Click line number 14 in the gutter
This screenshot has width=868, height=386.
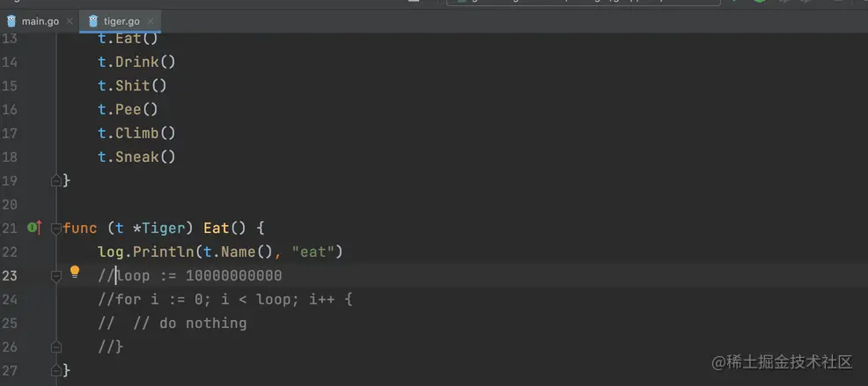tap(10, 62)
